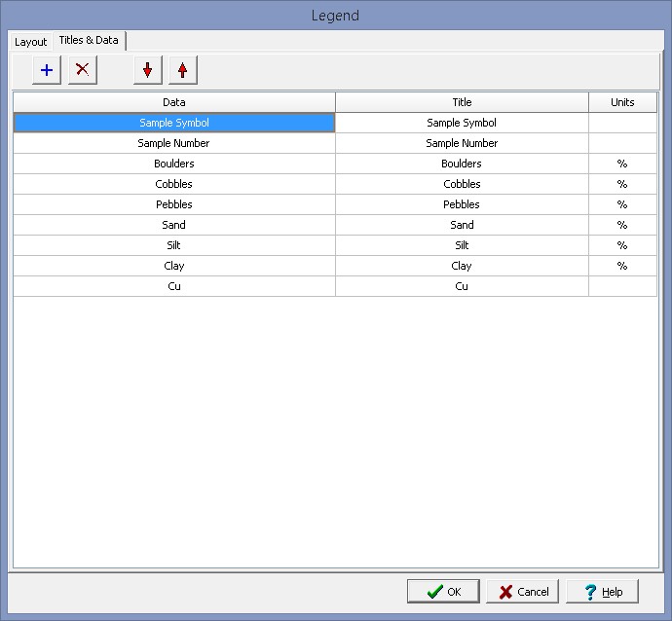
Task: Click the Sand title cell
Action: tap(462, 225)
